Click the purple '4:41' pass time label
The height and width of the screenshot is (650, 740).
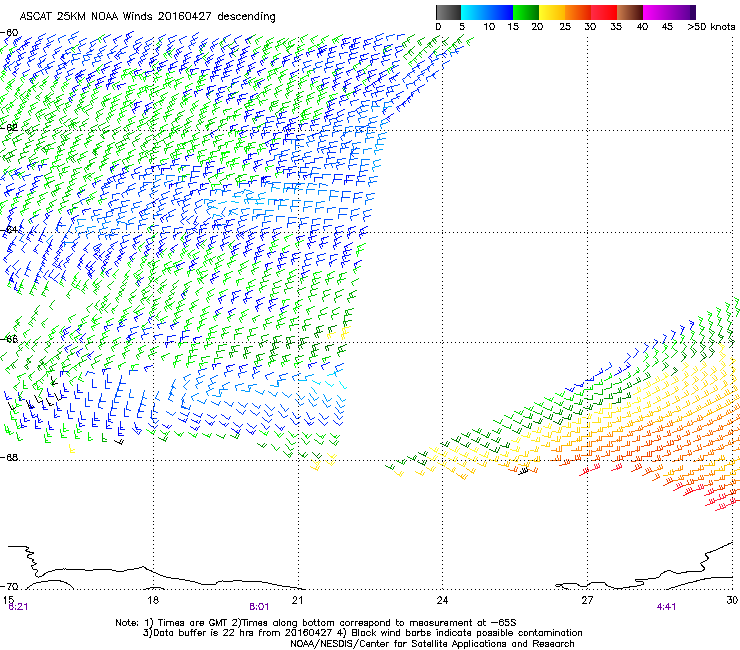(x=666, y=607)
